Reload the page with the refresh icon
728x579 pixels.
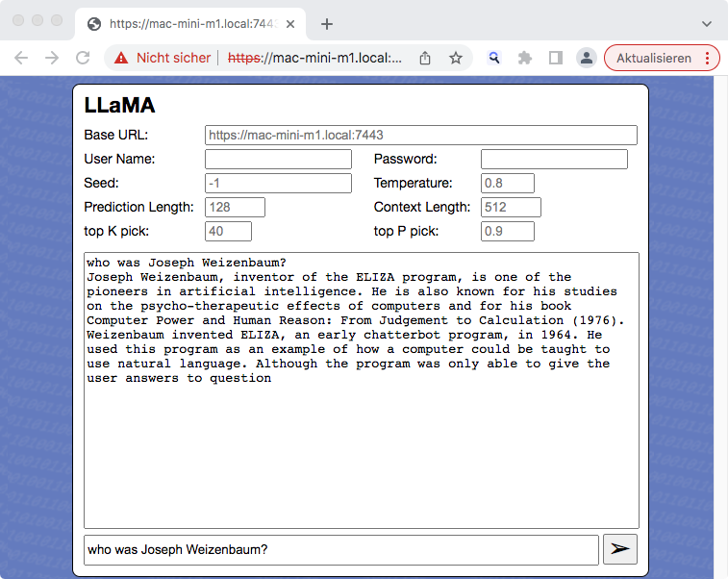83,58
